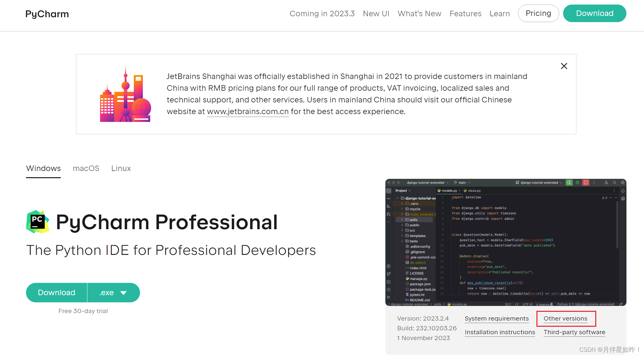Image resolution: width=644 pixels, height=356 pixels.
Task: Open Coming in 2023.3 page
Action: (x=322, y=14)
